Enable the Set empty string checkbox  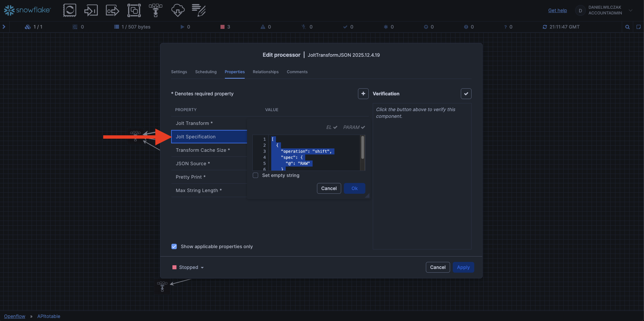pyautogui.click(x=255, y=175)
